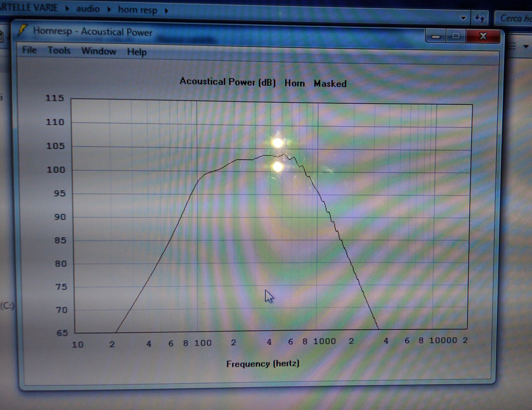This screenshot has width=532, height=410.
Task: Click the 65 value on the dB axis
Action: 62,333
